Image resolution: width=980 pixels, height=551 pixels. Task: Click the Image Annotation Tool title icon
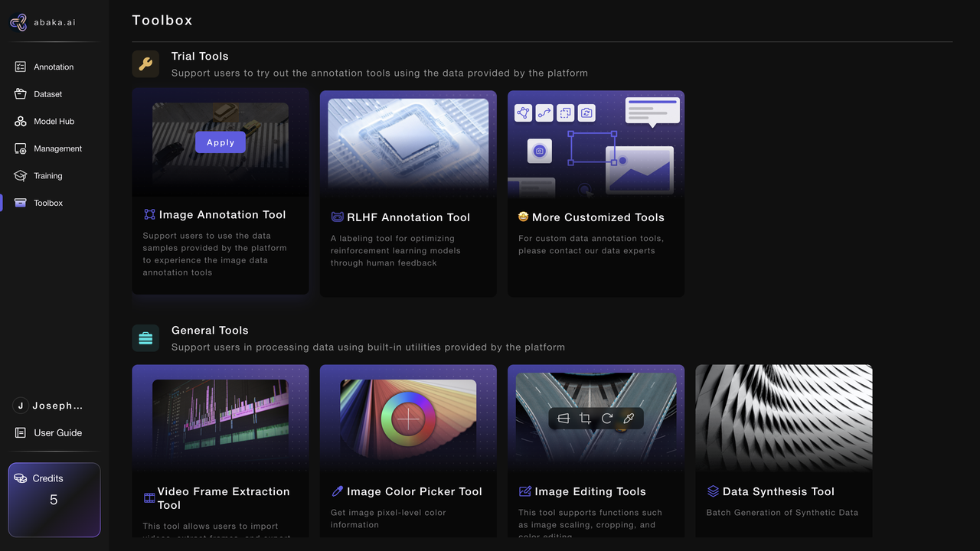(x=149, y=215)
